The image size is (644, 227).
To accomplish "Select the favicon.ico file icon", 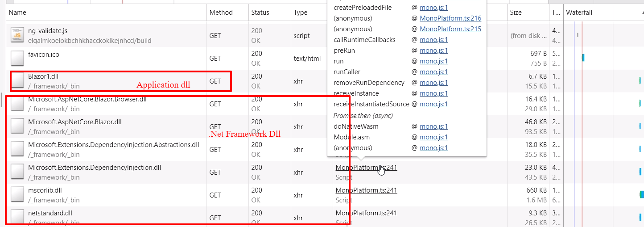I will point(17,59).
